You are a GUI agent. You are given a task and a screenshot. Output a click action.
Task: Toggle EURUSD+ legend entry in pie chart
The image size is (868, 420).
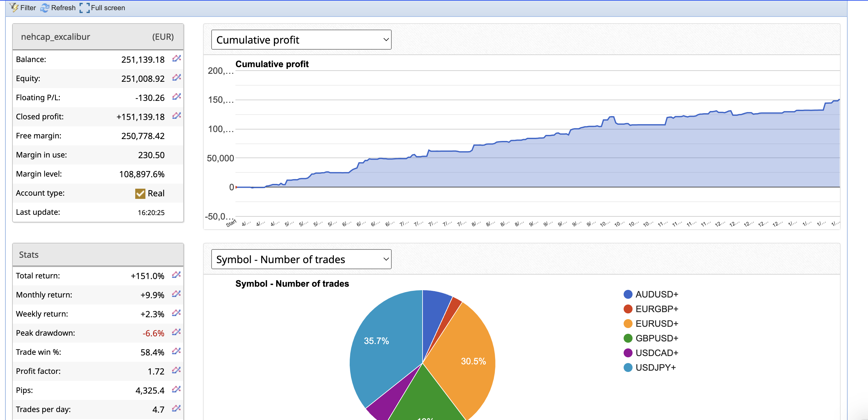(656, 324)
